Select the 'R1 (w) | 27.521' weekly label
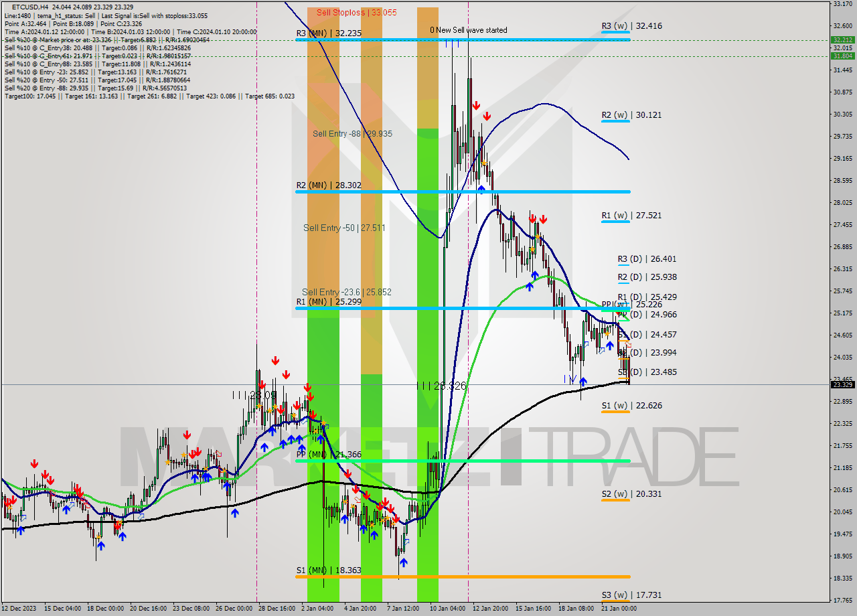857x616 pixels. click(x=631, y=216)
